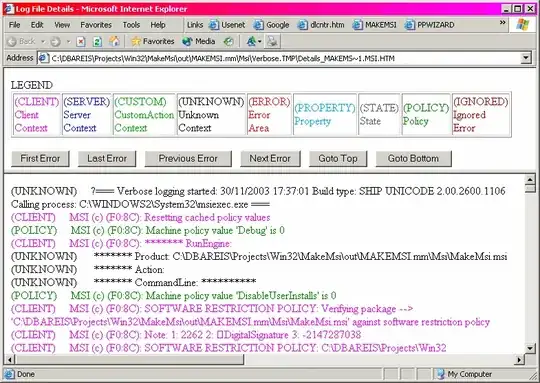Open the Usenet links bar shortcut
This screenshot has width=540, height=383.
(x=227, y=25)
